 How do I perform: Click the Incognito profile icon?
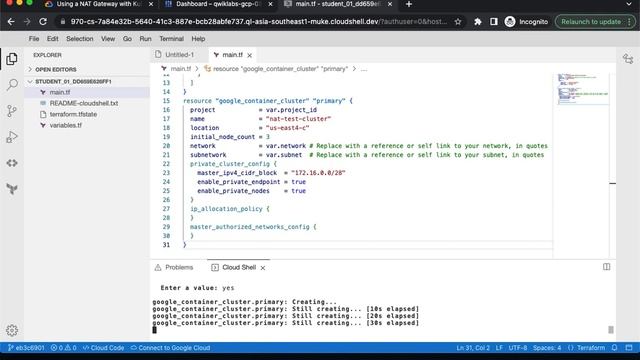[x=510, y=22]
